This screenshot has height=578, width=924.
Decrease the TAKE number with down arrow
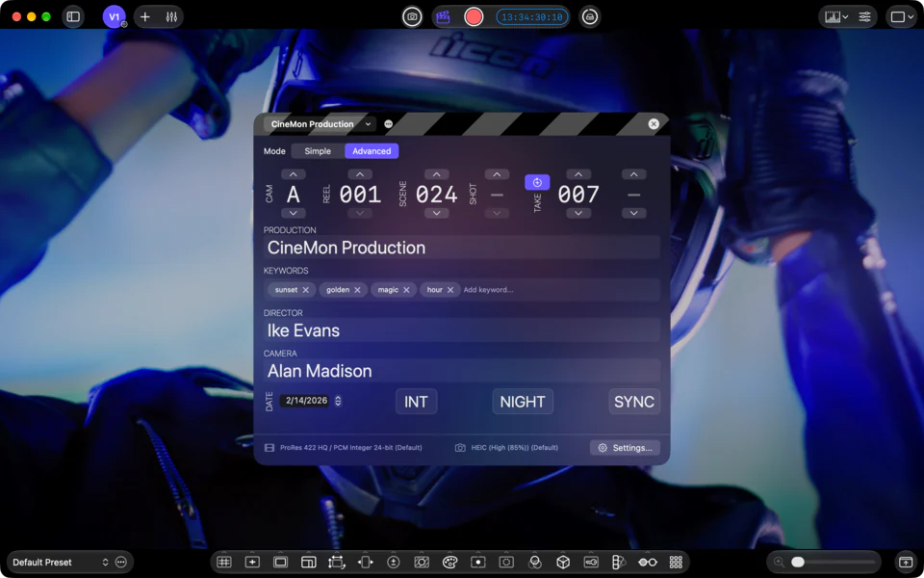[x=578, y=213]
